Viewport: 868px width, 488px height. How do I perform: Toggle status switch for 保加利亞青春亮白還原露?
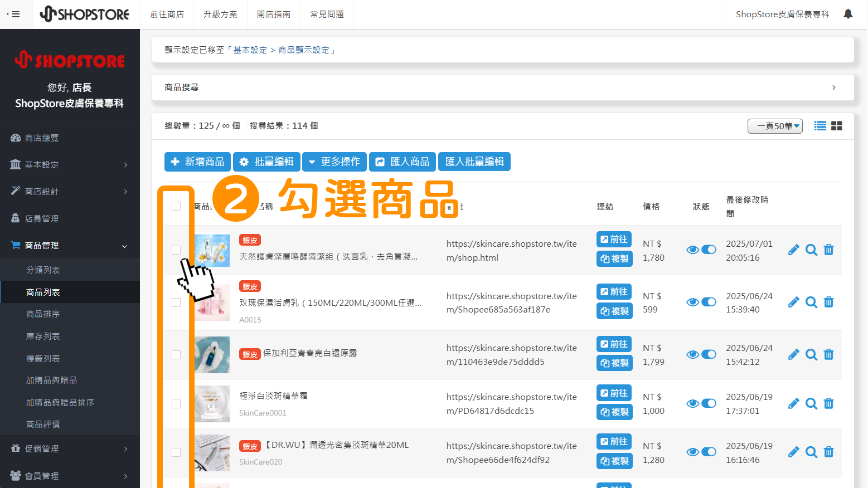pyautogui.click(x=709, y=354)
